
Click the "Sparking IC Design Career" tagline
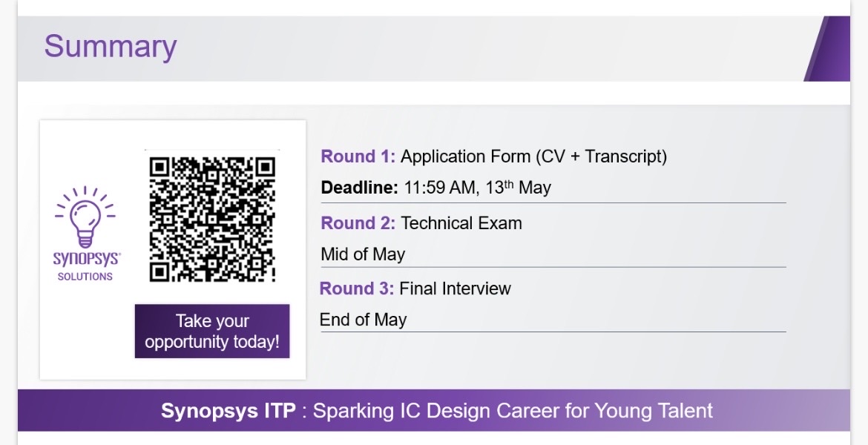[461, 411]
